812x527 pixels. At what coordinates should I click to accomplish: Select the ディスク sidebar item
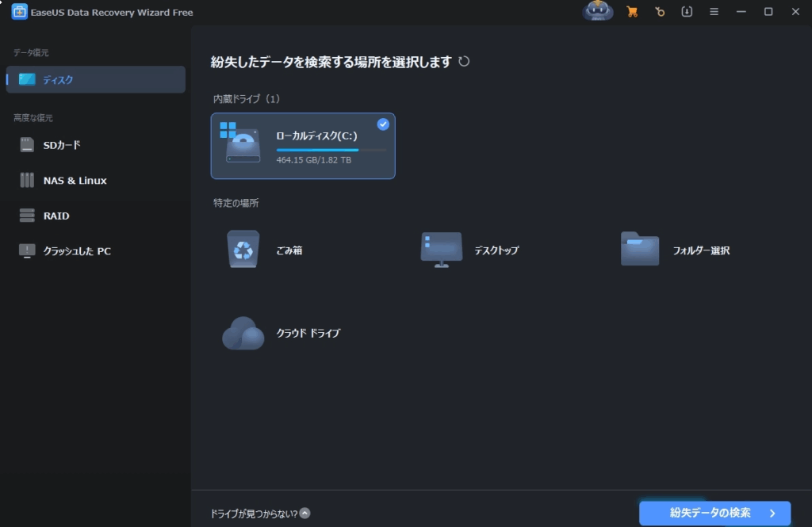point(96,79)
